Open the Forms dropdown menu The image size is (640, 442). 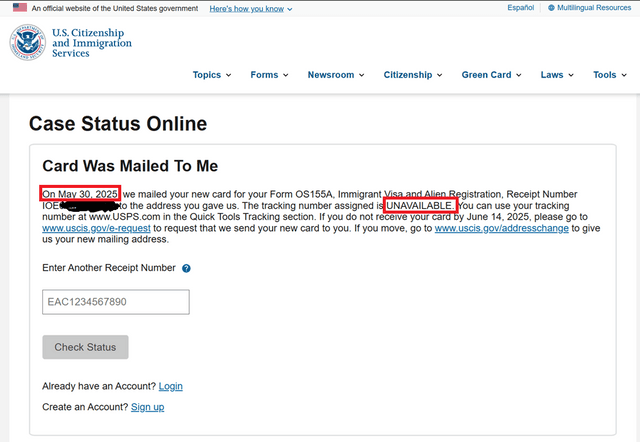coord(269,75)
